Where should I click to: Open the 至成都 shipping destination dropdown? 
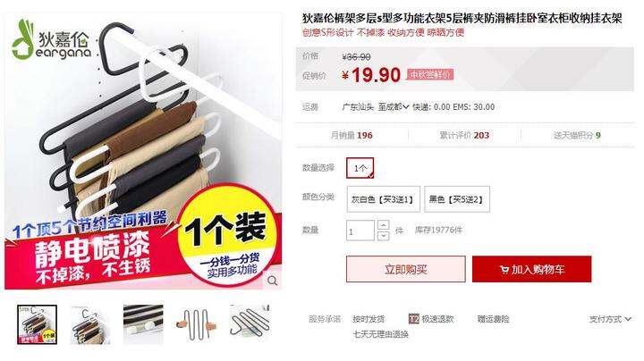(x=394, y=107)
